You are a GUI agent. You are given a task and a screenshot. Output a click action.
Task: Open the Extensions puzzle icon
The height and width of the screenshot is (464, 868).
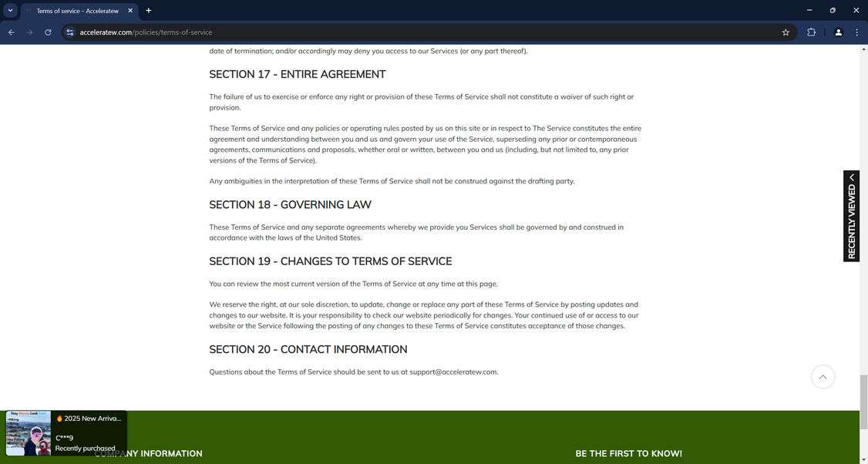(811, 32)
